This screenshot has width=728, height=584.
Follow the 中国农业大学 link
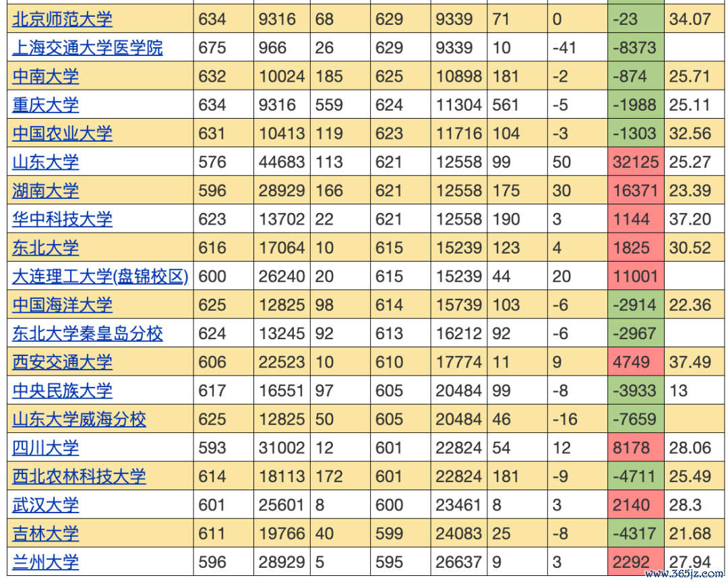62,134
